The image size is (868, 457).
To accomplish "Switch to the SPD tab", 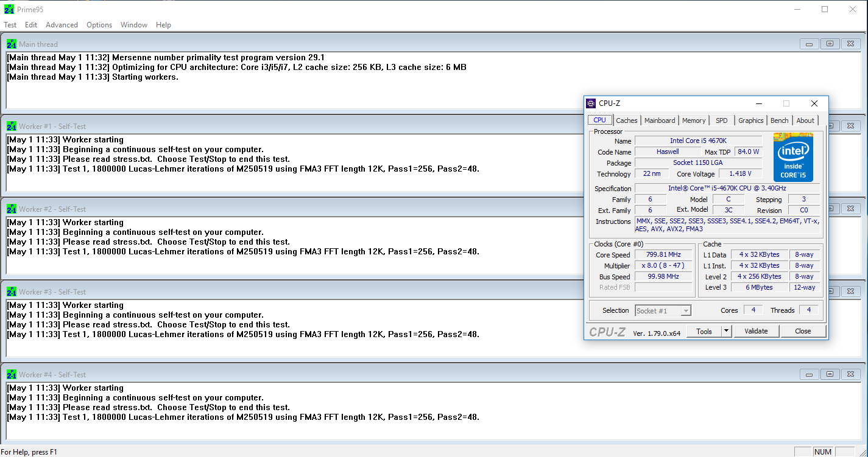I will click(722, 120).
